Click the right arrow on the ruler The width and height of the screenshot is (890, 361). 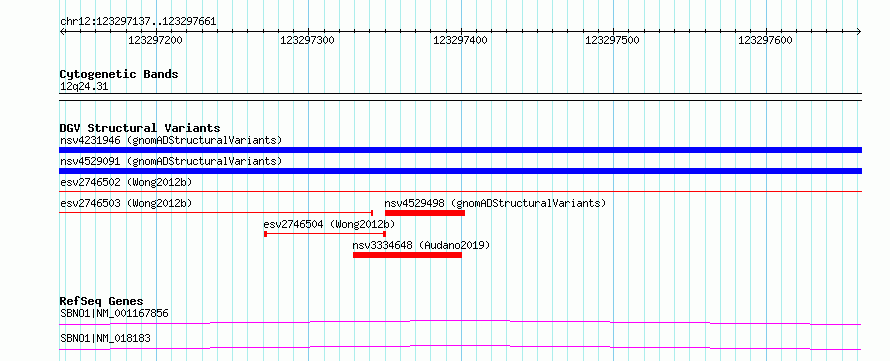pyautogui.click(x=859, y=31)
